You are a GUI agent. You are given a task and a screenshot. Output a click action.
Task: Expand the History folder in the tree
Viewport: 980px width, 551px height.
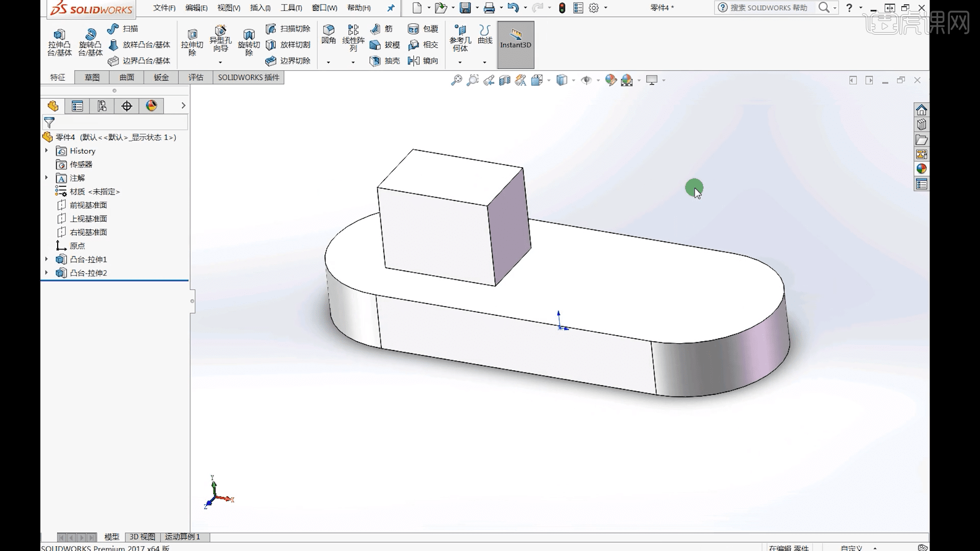pos(46,151)
